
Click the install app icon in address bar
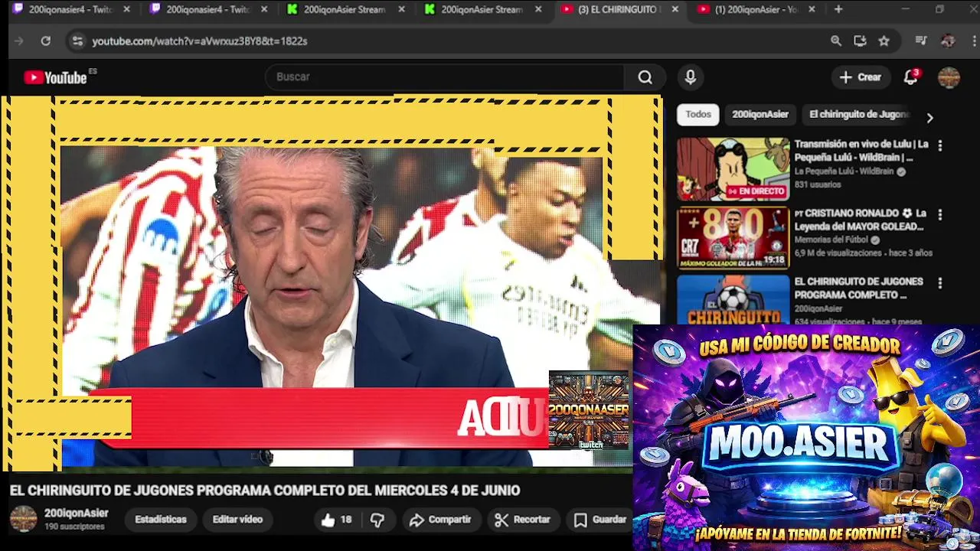click(x=860, y=41)
